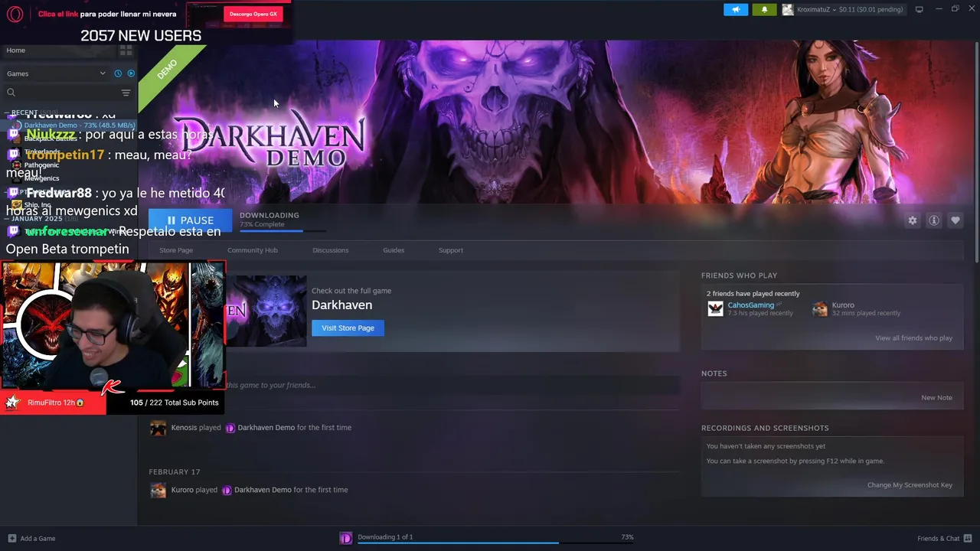The width and height of the screenshot is (980, 551).
Task: Click the 73% download percentage text
Action: tap(627, 536)
